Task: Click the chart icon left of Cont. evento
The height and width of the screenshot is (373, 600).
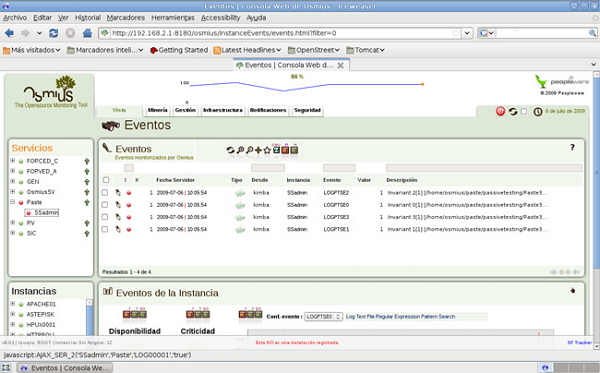Action: (250, 314)
